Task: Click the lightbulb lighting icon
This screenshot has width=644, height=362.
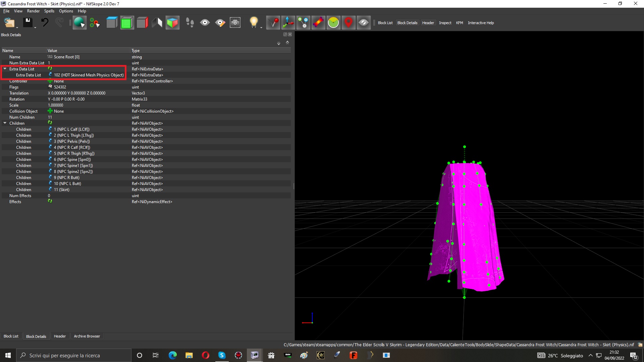Action: click(254, 22)
